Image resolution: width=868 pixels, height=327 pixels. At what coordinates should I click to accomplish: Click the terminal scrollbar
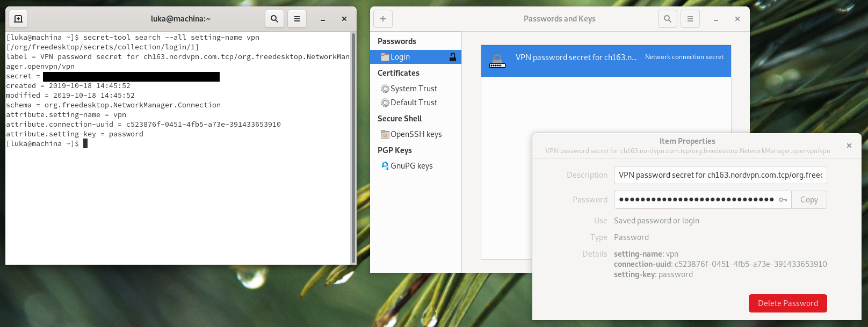pos(353,148)
